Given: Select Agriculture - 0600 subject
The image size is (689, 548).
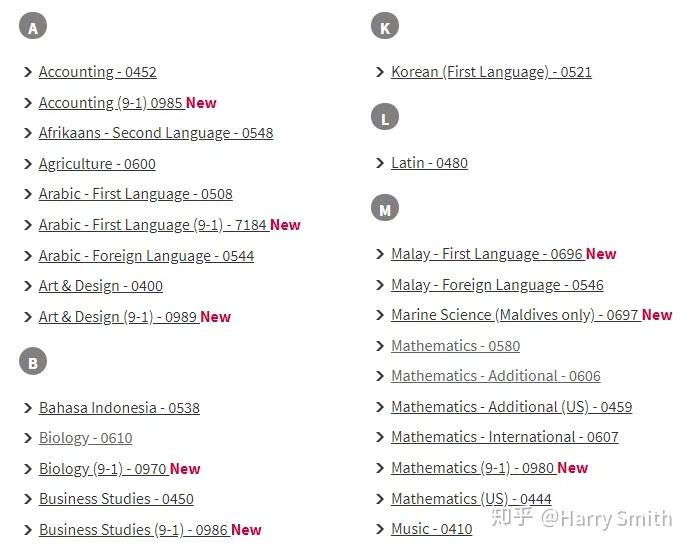Looking at the screenshot, I should pos(97,164).
